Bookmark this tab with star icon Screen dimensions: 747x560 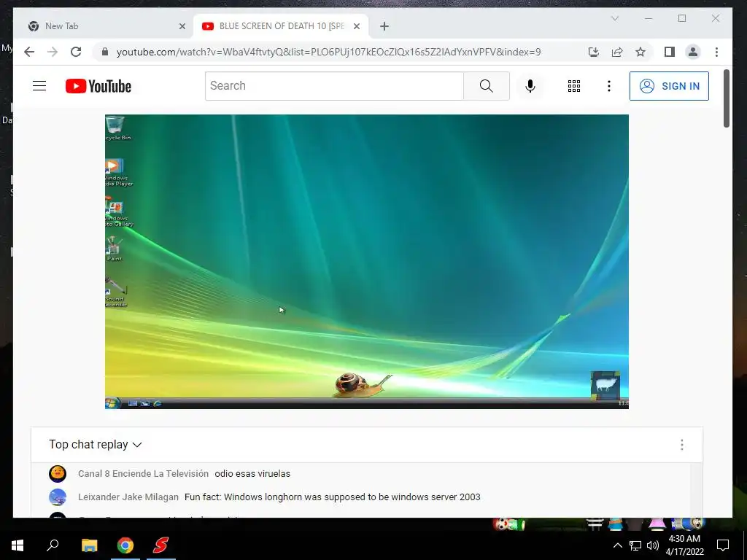(x=640, y=52)
